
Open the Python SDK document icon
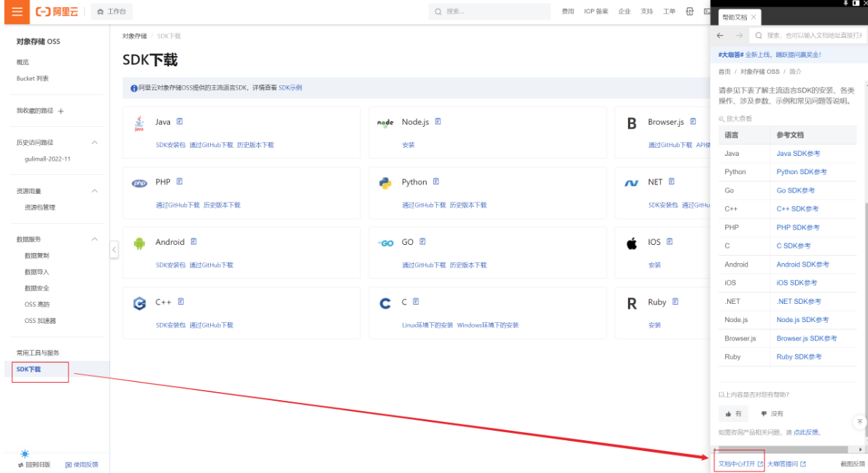436,181
